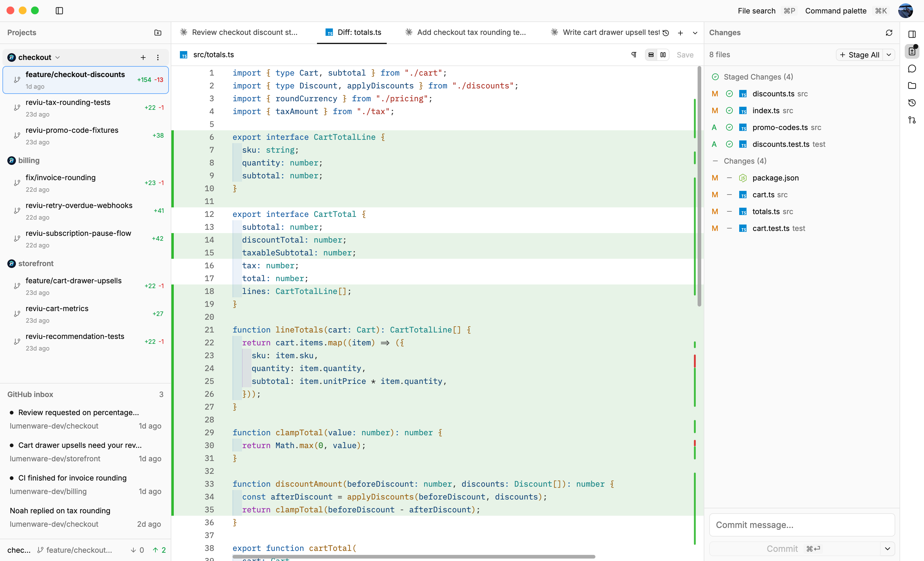Collapse the billing project group
This screenshot has height=561, width=924.
[28, 161]
